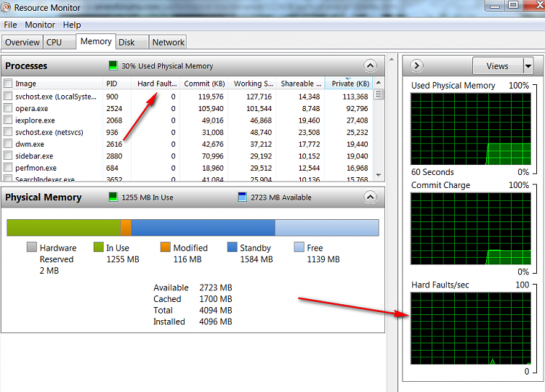The image size is (545, 392).
Task: Click the Resource Monitor title bar icon
Action: point(6,8)
